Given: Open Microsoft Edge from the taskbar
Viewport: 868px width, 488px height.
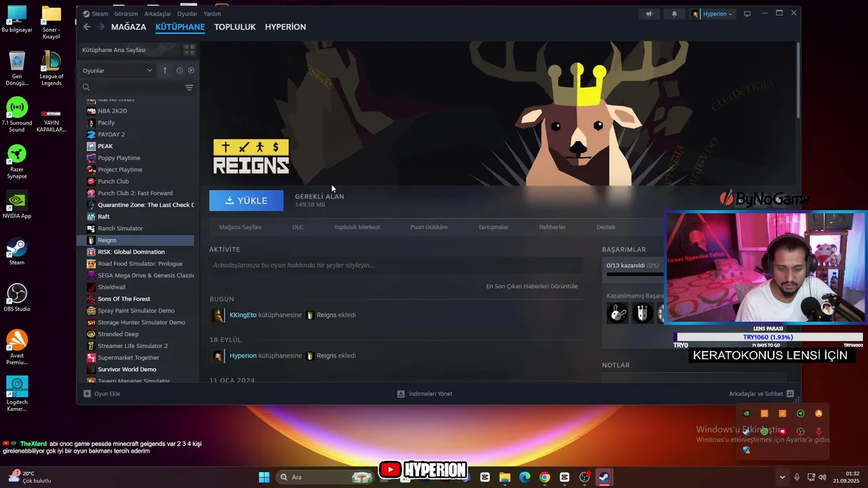Looking at the screenshot, I should [525, 477].
